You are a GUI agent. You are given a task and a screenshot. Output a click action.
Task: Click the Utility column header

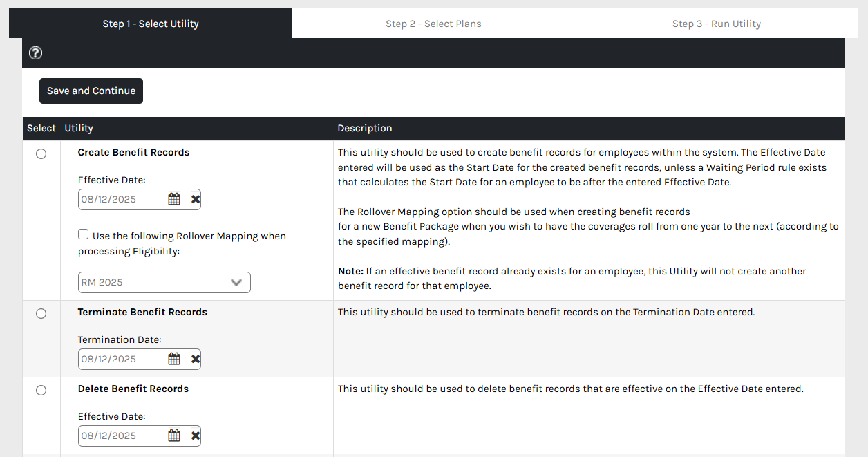[79, 128]
